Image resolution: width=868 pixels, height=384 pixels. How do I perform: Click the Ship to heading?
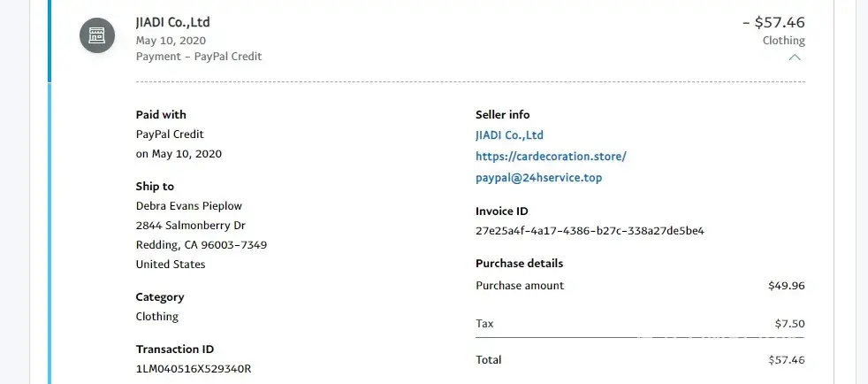pos(155,187)
